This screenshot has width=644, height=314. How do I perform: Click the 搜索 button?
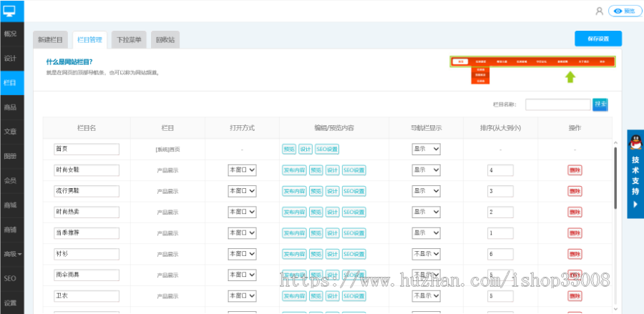click(x=600, y=104)
